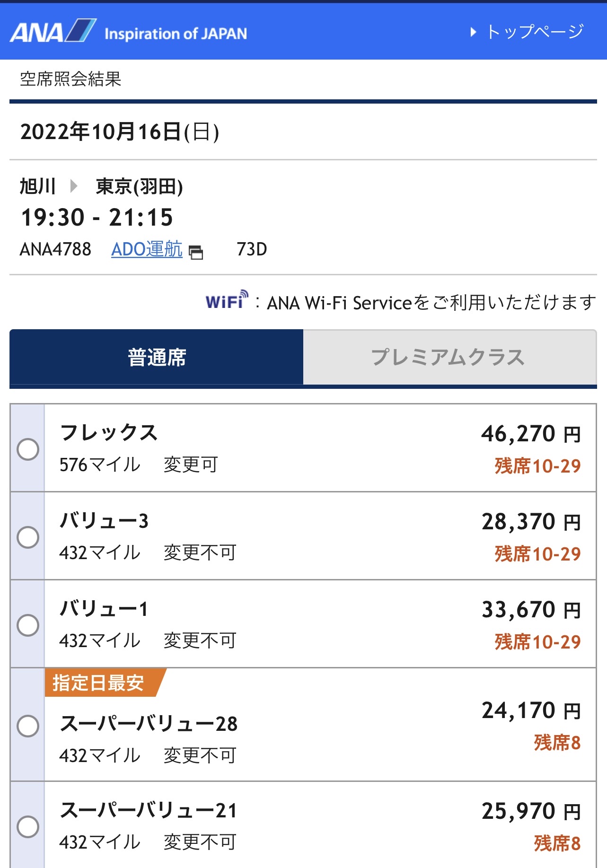Click the arrow icon before トップページ
Image resolution: width=607 pixels, height=868 pixels.
pos(473,32)
